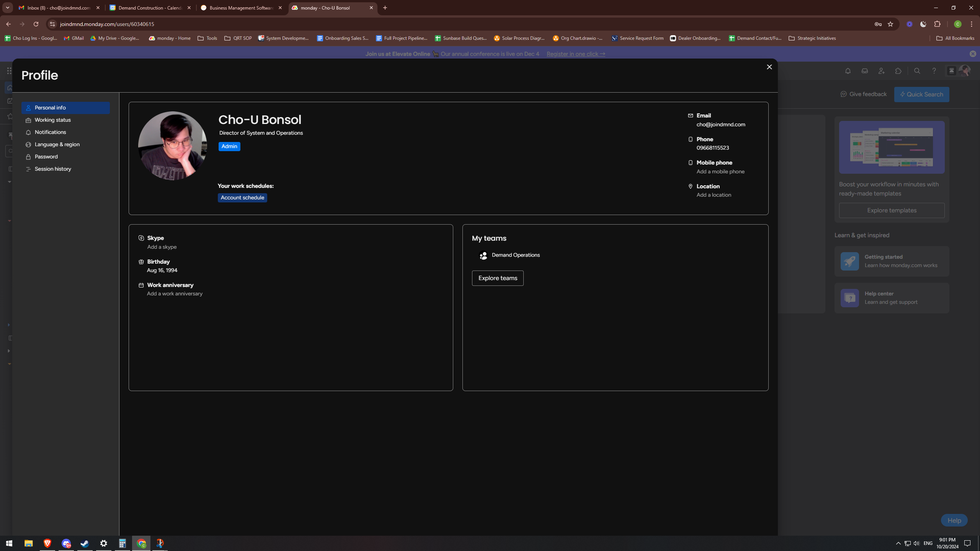Click Add a work anniversary field
This screenshot has width=980, height=551.
[175, 293]
